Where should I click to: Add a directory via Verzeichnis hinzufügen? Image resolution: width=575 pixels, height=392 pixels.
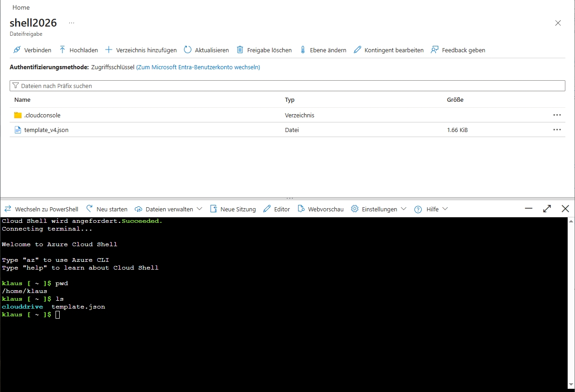[x=141, y=50]
